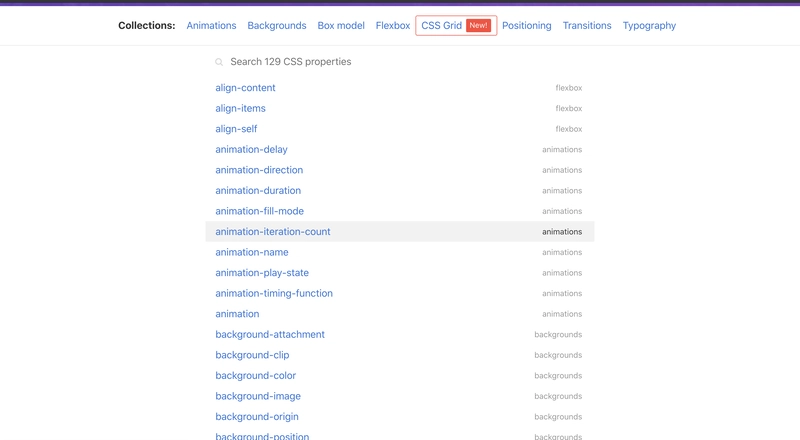Click flexbox tag beside align-items
The width and height of the screenshot is (800, 440).
point(569,108)
